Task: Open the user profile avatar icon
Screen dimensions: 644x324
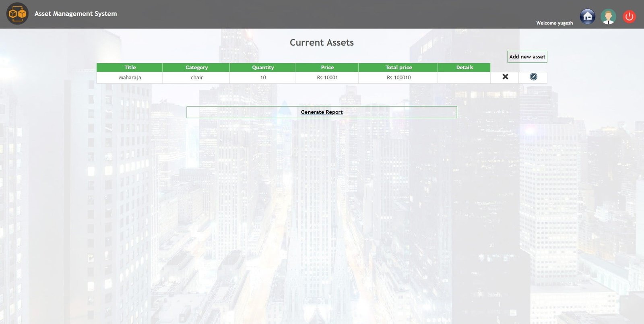Action: coord(608,17)
